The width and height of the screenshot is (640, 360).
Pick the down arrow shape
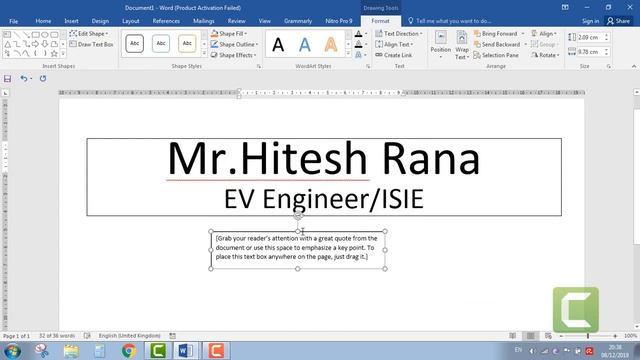click(45, 44)
